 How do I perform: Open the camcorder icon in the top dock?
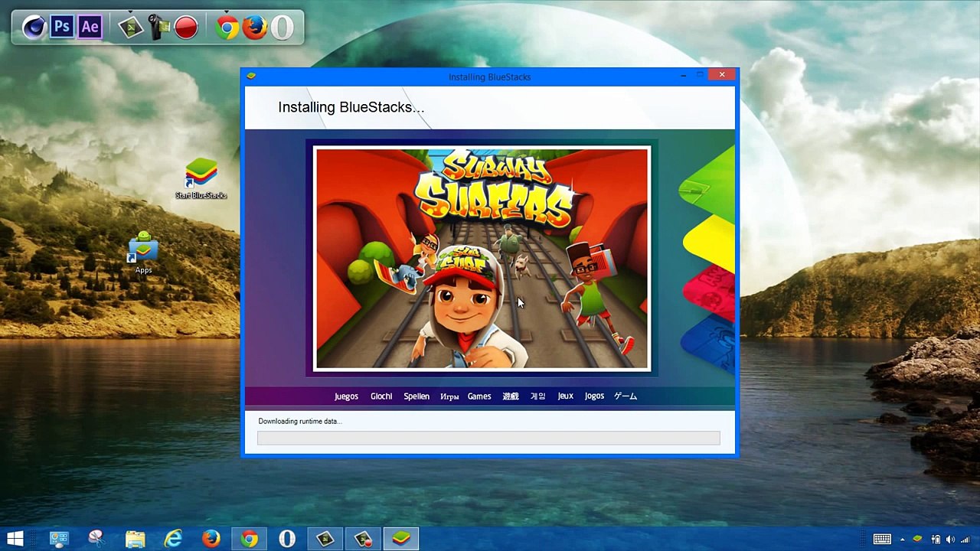point(158,28)
